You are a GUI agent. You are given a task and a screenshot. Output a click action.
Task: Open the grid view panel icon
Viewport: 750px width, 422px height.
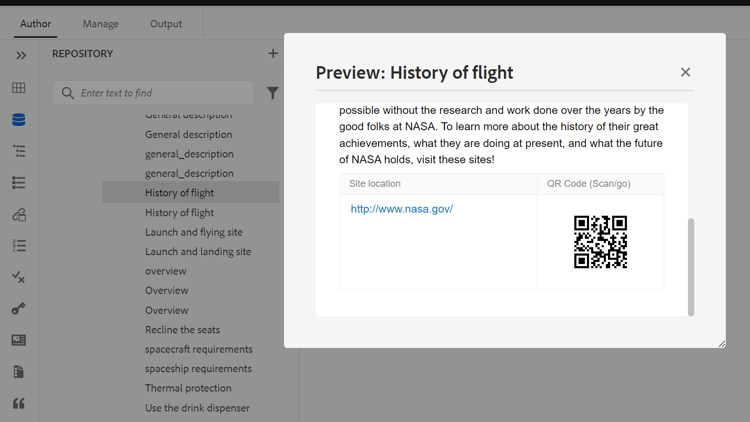(x=19, y=88)
